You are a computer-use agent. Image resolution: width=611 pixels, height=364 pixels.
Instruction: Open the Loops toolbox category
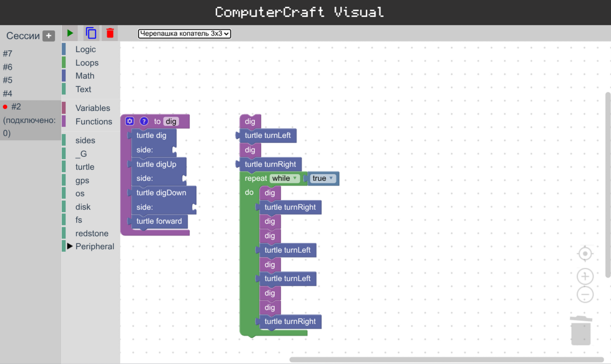[90, 63]
